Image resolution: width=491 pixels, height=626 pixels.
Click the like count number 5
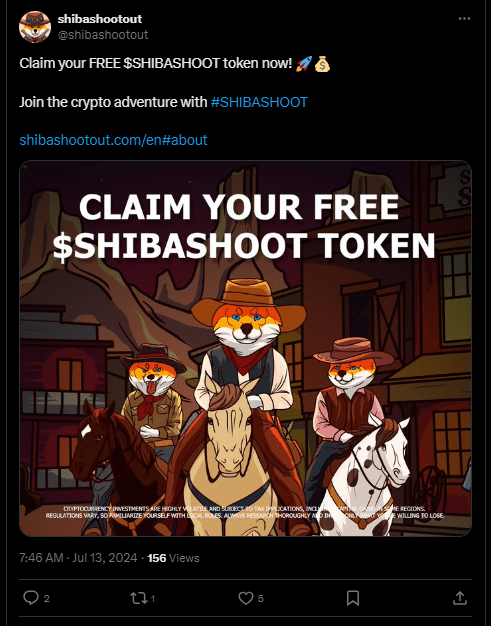click(261, 598)
